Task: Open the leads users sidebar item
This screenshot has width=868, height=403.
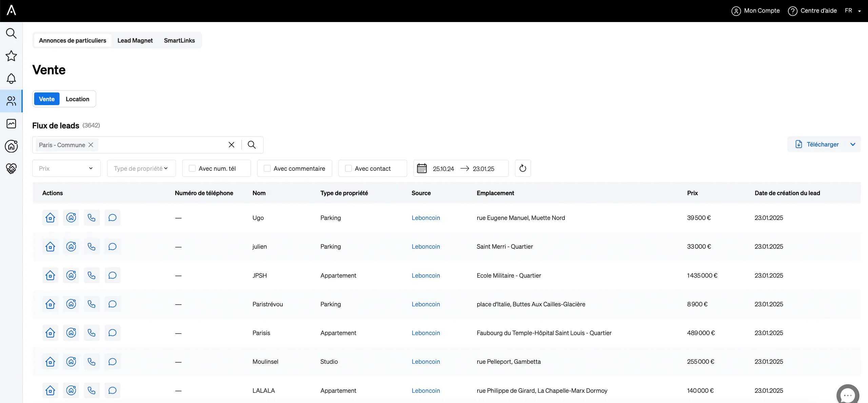Action: click(11, 101)
